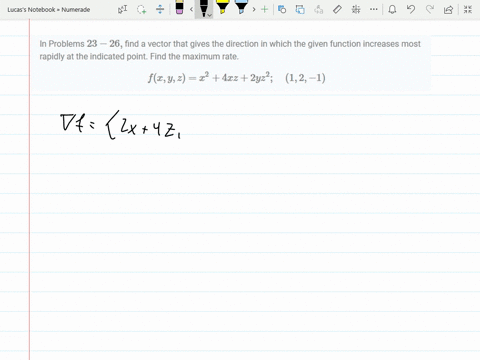
Task: Open the black pen options dropdown arrow
Action: click(x=210, y=15)
